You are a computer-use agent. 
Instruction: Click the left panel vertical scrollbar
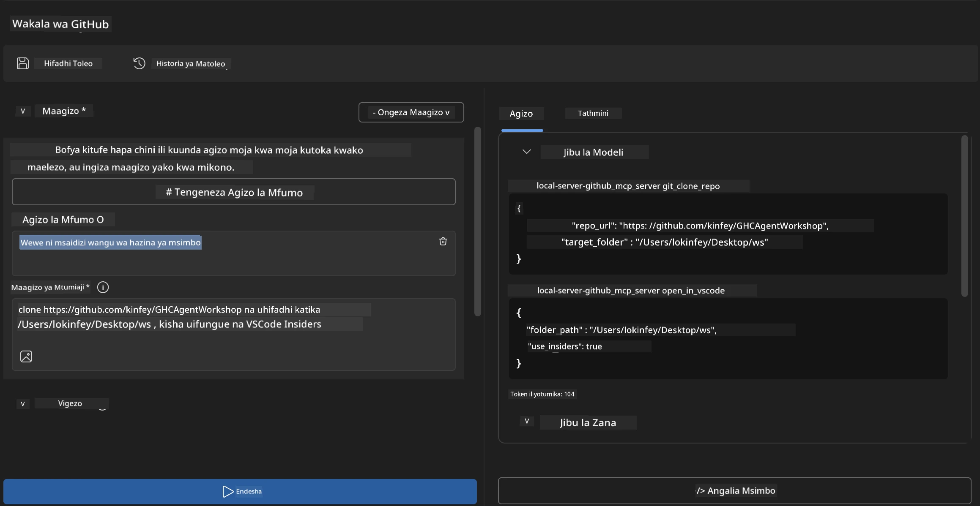coord(478,221)
